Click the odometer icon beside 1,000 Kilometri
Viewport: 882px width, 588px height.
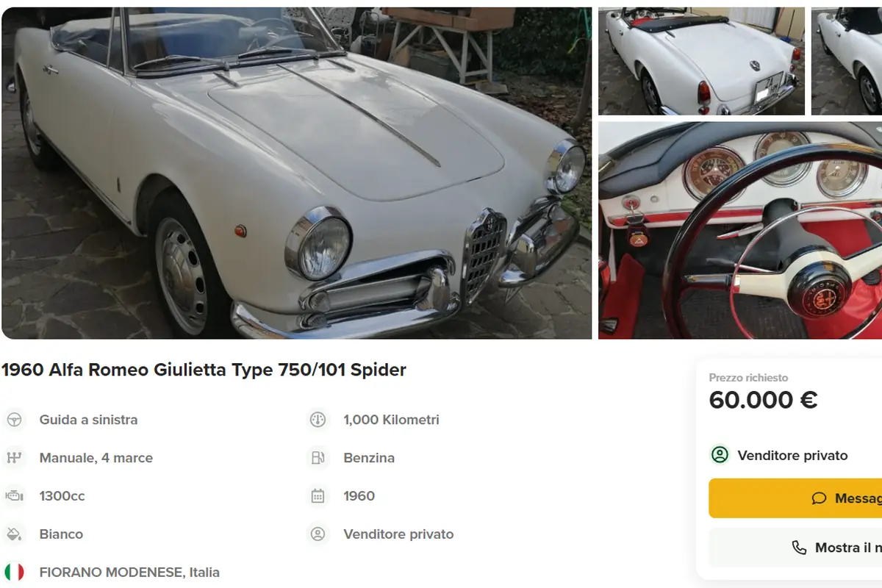[318, 420]
